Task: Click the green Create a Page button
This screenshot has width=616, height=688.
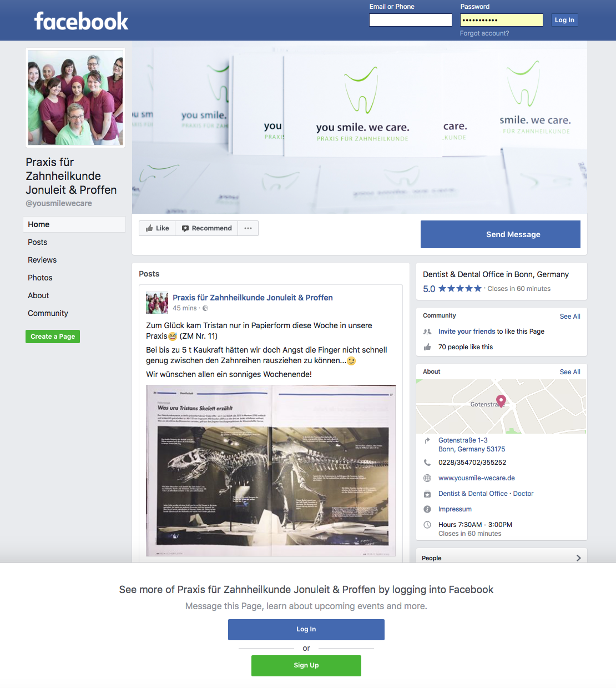Action: coord(53,337)
